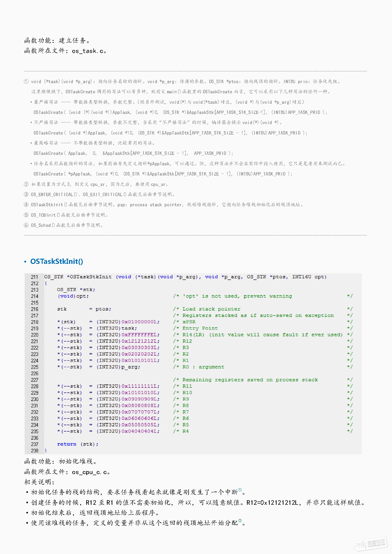This screenshot has width=392, height=554.
Task: Click the R14(LR) code comment
Action: coord(193,335)
